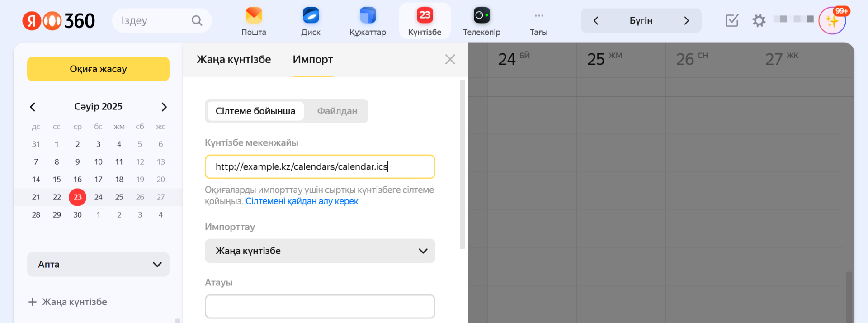Viewport: 868px width, 323px height.
Task: Open the Апта view dropdown
Action: coord(98,265)
